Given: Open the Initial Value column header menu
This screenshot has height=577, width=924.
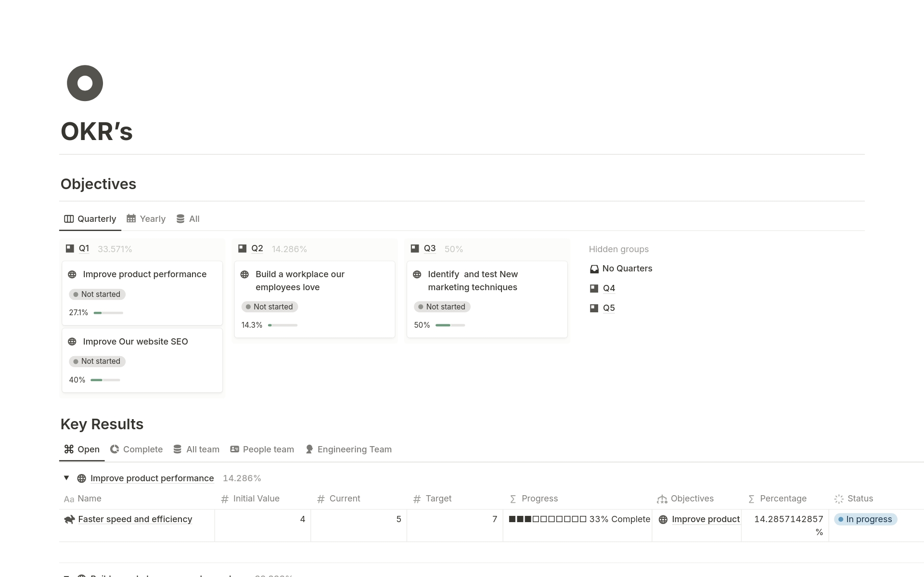Looking at the screenshot, I should point(256,499).
